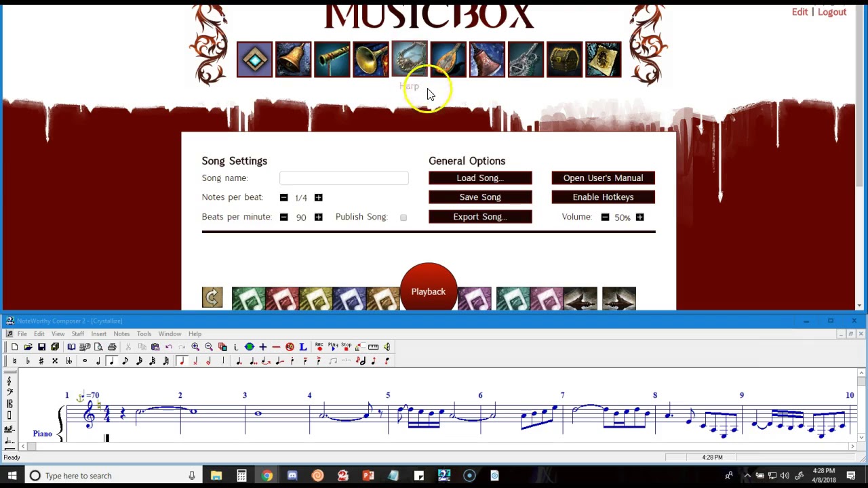Select the Harp instrument icon
868x488 pixels.
tap(409, 60)
